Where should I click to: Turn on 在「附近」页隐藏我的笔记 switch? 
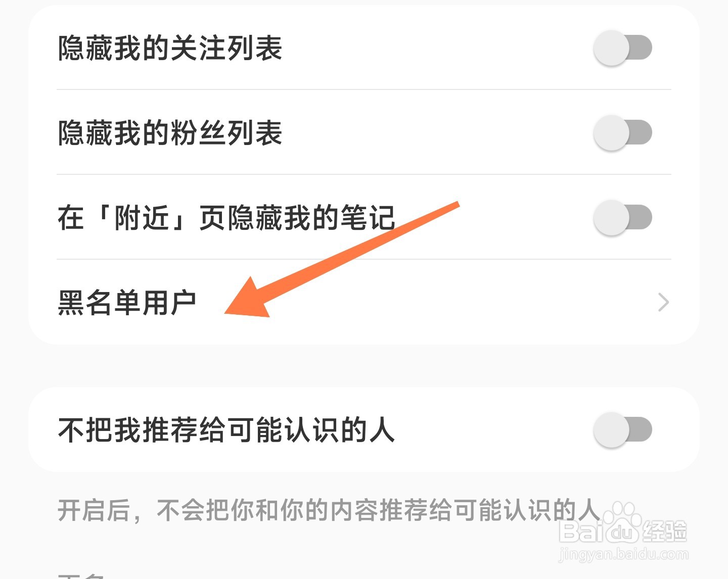[623, 218]
